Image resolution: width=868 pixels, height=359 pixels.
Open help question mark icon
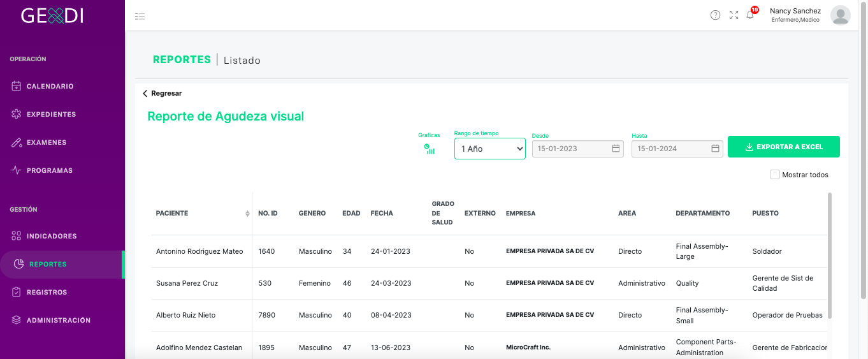point(715,15)
